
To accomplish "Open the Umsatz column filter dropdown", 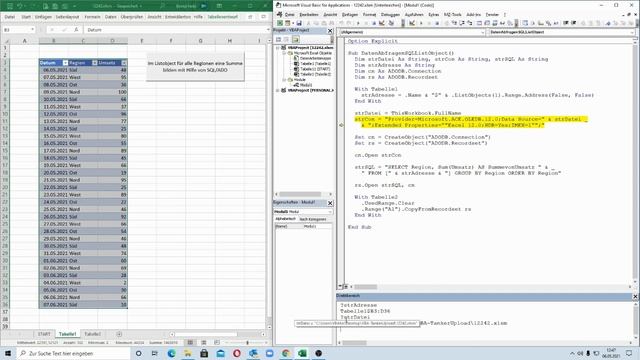I will pos(124,63).
